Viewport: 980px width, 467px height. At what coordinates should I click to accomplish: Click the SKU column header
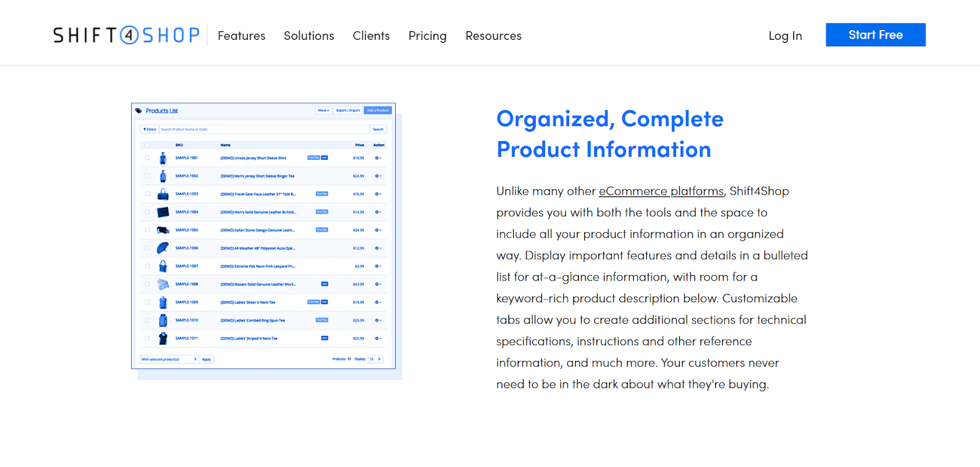click(x=179, y=145)
